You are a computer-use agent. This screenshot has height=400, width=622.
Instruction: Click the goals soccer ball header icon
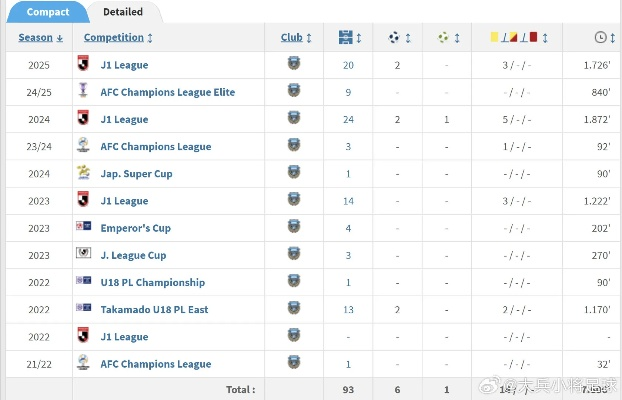[x=394, y=38]
